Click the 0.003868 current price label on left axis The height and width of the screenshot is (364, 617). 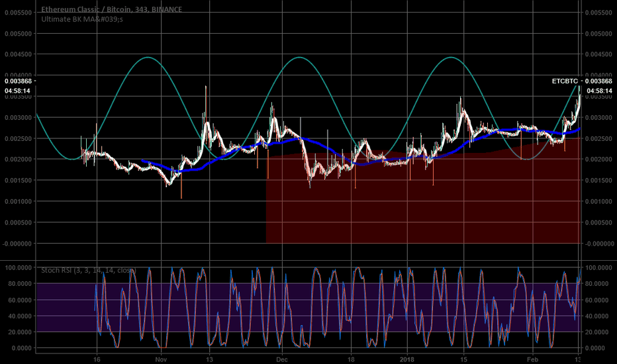click(18, 81)
